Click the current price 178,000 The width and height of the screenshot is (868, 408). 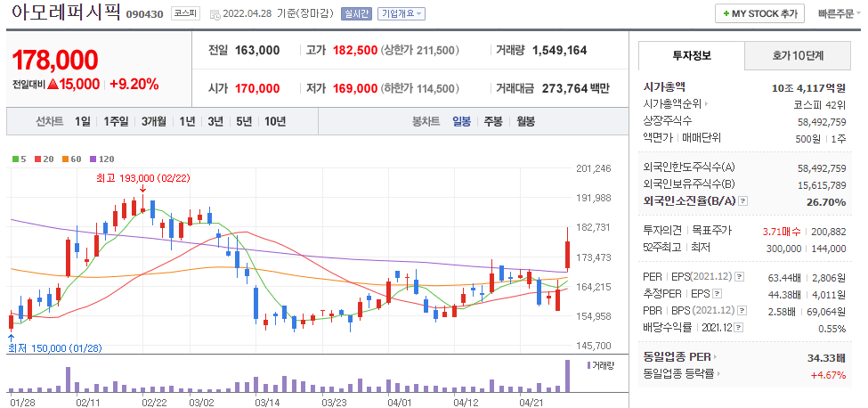(x=55, y=61)
